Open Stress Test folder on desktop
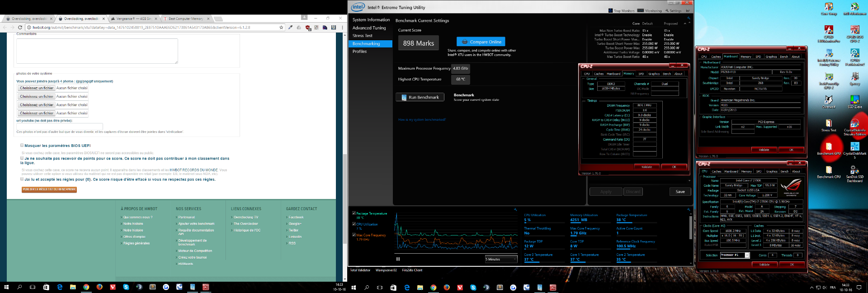 [x=829, y=125]
